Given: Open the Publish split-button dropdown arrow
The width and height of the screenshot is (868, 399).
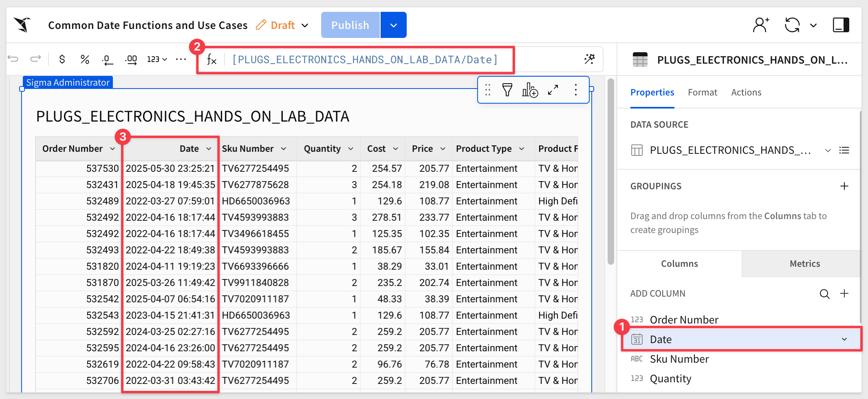Looking at the screenshot, I should tap(393, 25).
